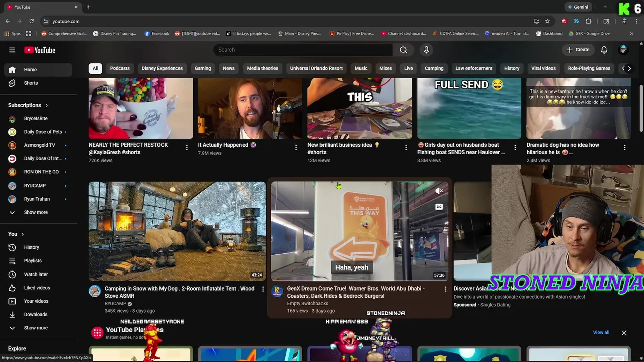Go back with browser back arrow

(x=8, y=21)
